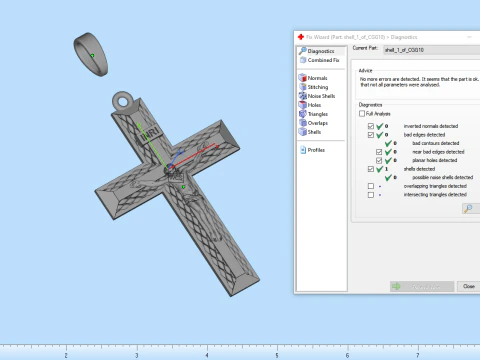The width and height of the screenshot is (480, 360).
Task: Enable the Full Analysis checkbox
Action: [362, 114]
